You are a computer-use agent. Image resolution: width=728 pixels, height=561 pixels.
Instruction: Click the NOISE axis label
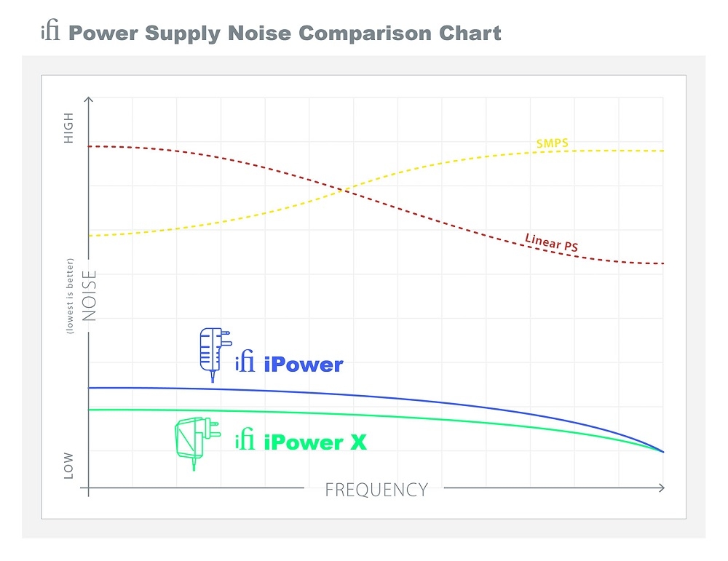(90, 295)
